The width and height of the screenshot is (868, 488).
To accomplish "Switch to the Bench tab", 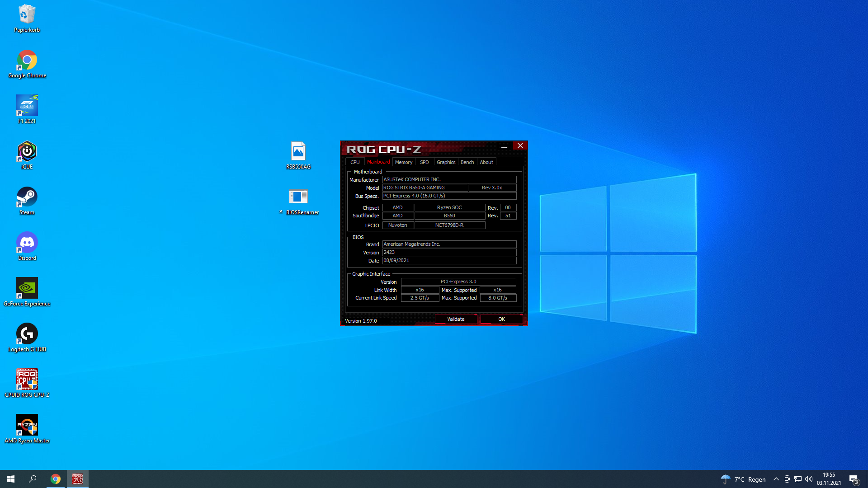I will pos(467,162).
